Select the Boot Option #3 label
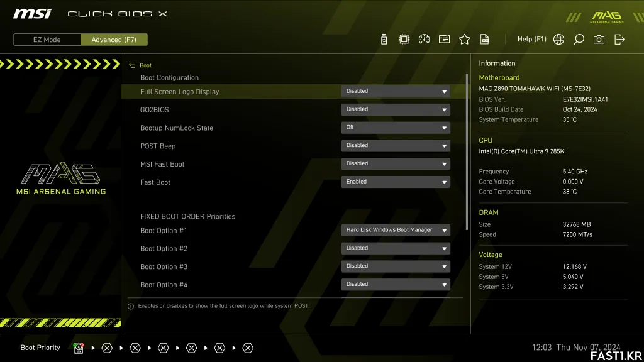Image resolution: width=644 pixels, height=362 pixels. tap(164, 266)
